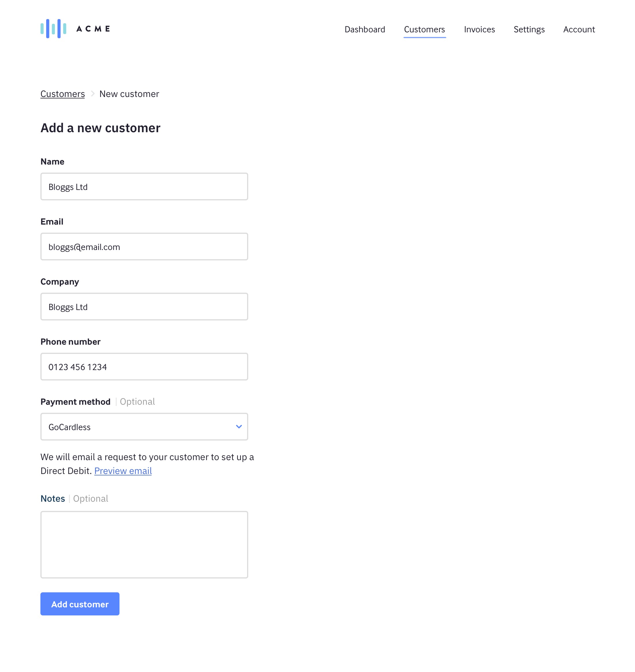Open the Dashboard nav item
The width and height of the screenshot is (635, 672).
tap(365, 29)
